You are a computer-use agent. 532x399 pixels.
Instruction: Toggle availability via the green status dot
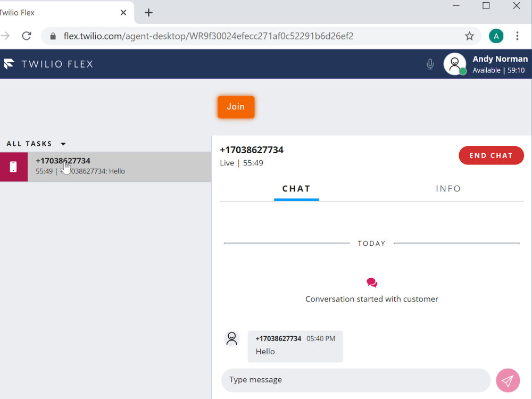coord(463,71)
